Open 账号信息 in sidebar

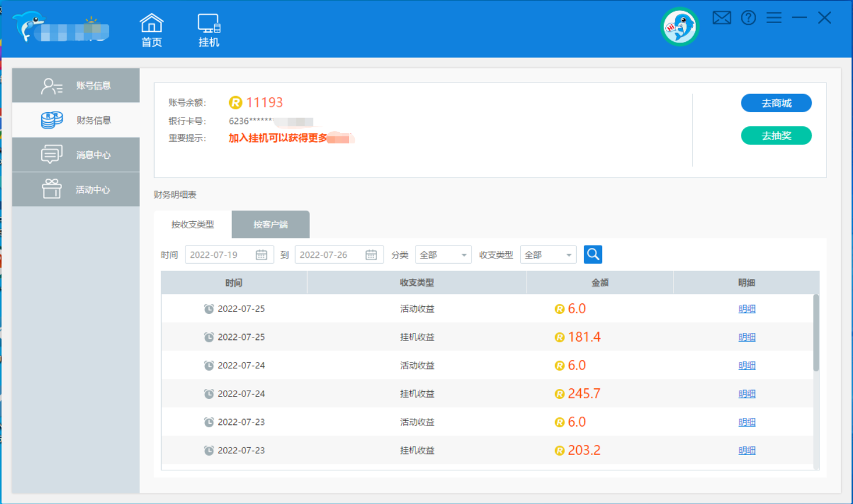pos(76,86)
